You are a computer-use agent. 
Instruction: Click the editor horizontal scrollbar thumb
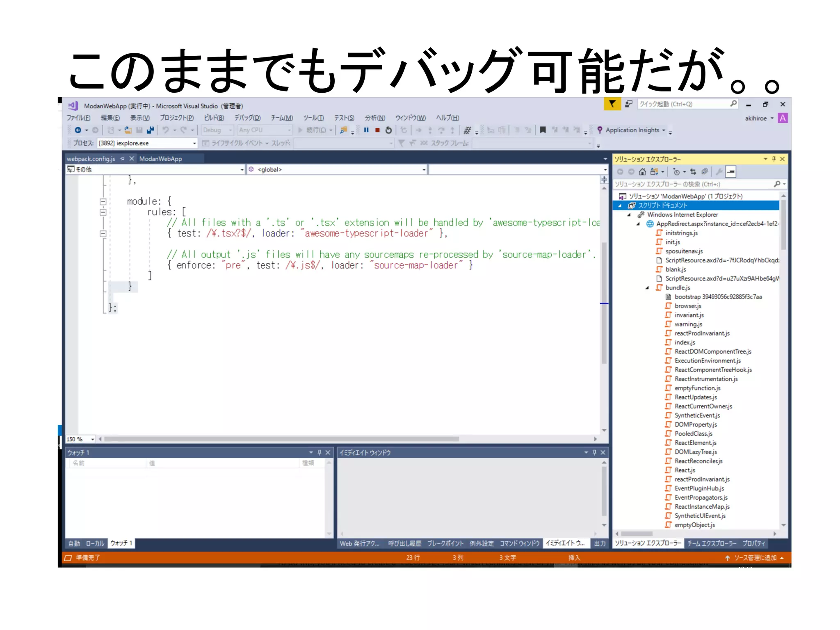click(281, 439)
